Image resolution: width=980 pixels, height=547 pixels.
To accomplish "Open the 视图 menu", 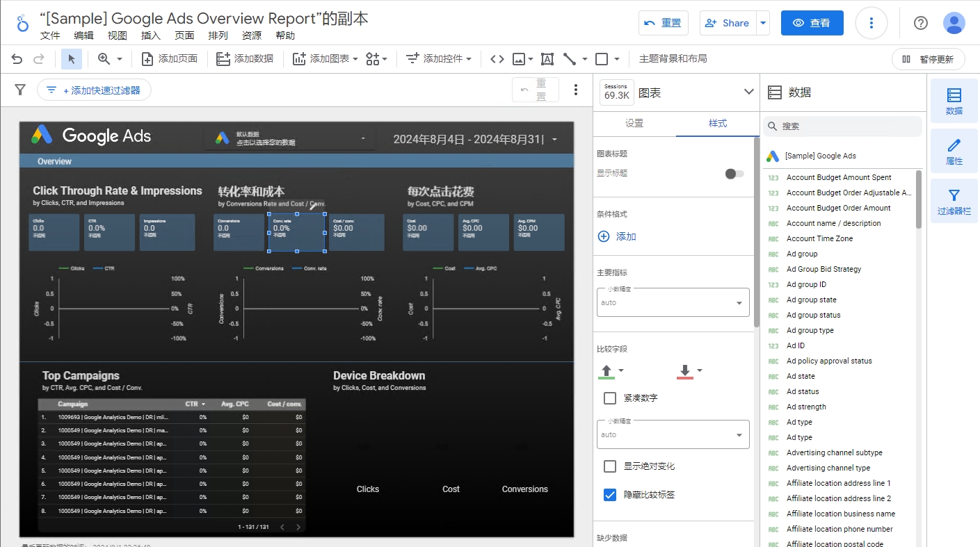I will click(x=118, y=35).
